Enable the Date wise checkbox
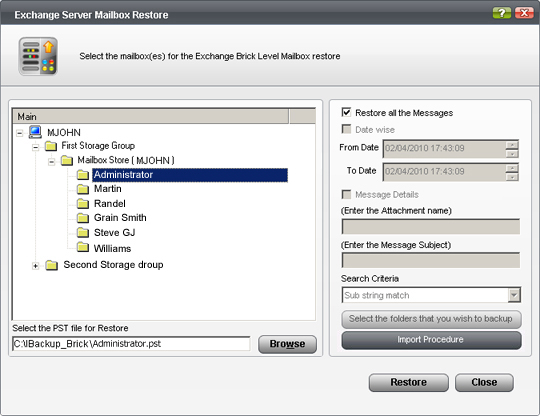The image size is (540, 416). pyautogui.click(x=346, y=129)
